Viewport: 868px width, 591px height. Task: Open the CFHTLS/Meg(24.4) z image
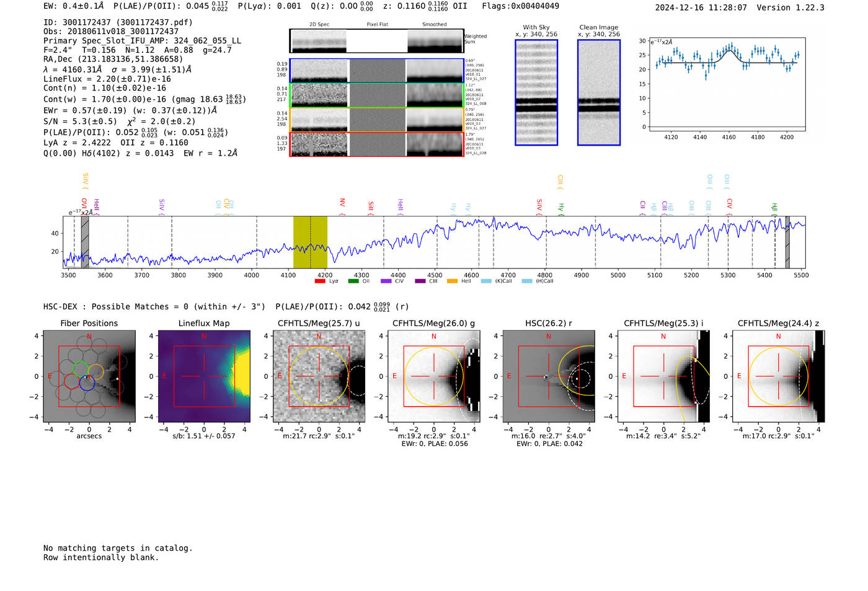coord(778,376)
